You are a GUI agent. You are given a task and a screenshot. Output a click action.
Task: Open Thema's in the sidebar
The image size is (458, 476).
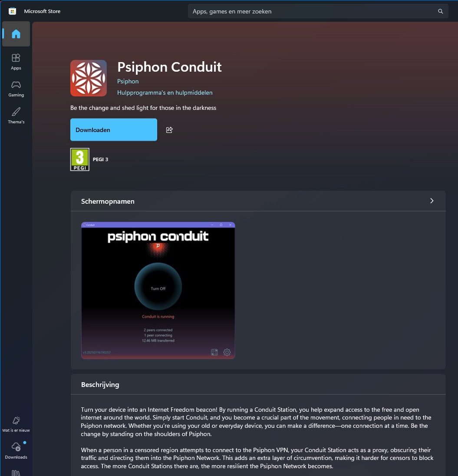(x=16, y=116)
